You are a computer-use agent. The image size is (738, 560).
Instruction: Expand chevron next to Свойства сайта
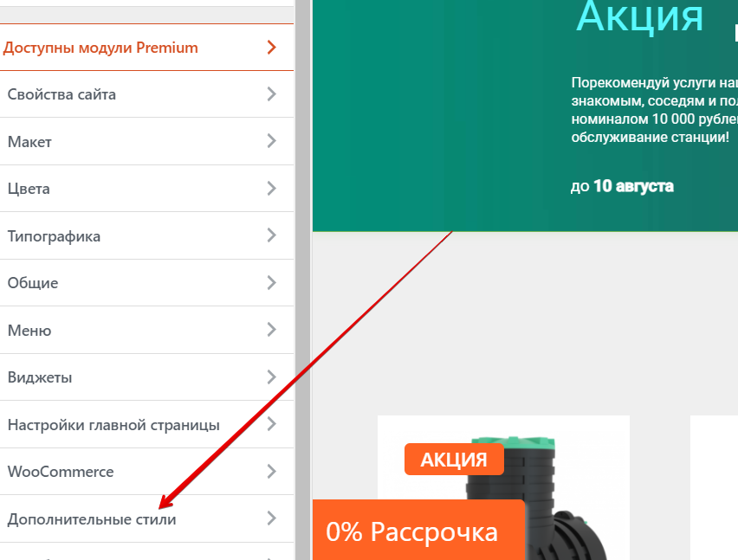point(272,94)
